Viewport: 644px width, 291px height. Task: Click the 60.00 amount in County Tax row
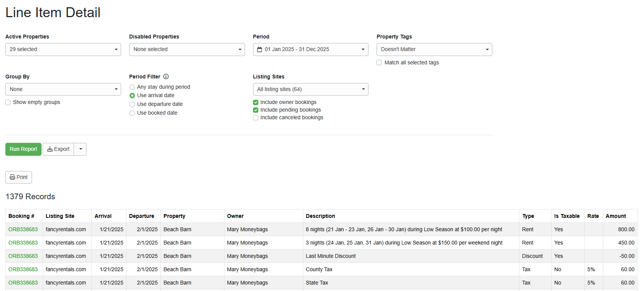[628, 269]
